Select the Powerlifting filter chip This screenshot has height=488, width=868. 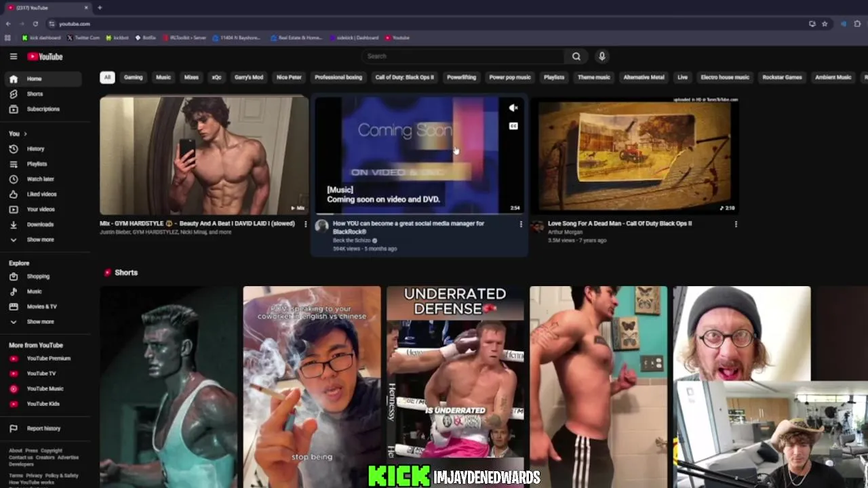coord(461,77)
